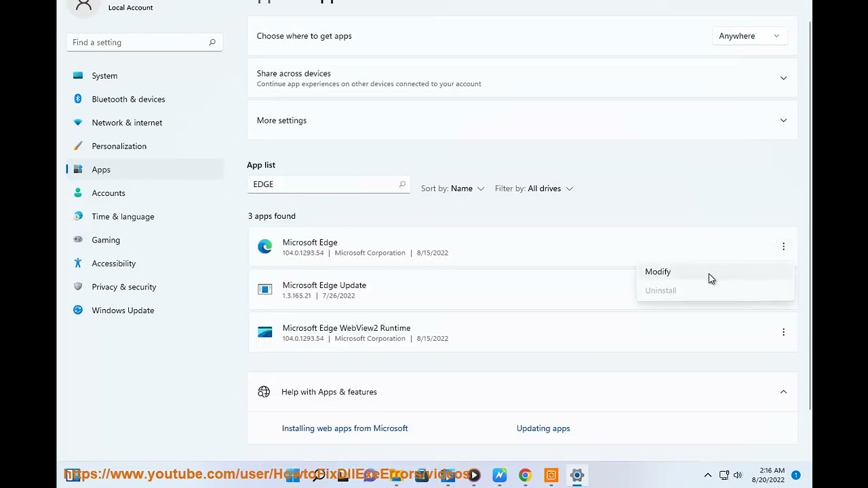
Task: Click the Microsoft Edge app icon
Action: point(264,247)
